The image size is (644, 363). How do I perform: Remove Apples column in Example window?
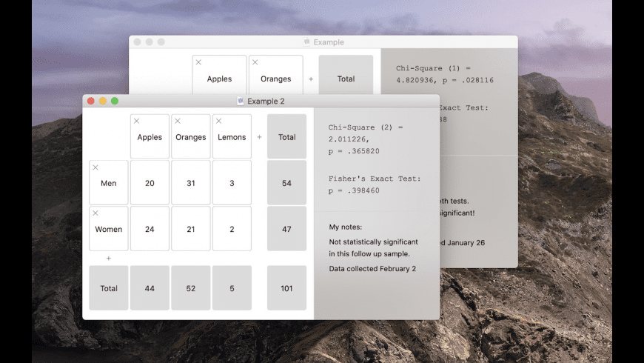[x=198, y=62]
